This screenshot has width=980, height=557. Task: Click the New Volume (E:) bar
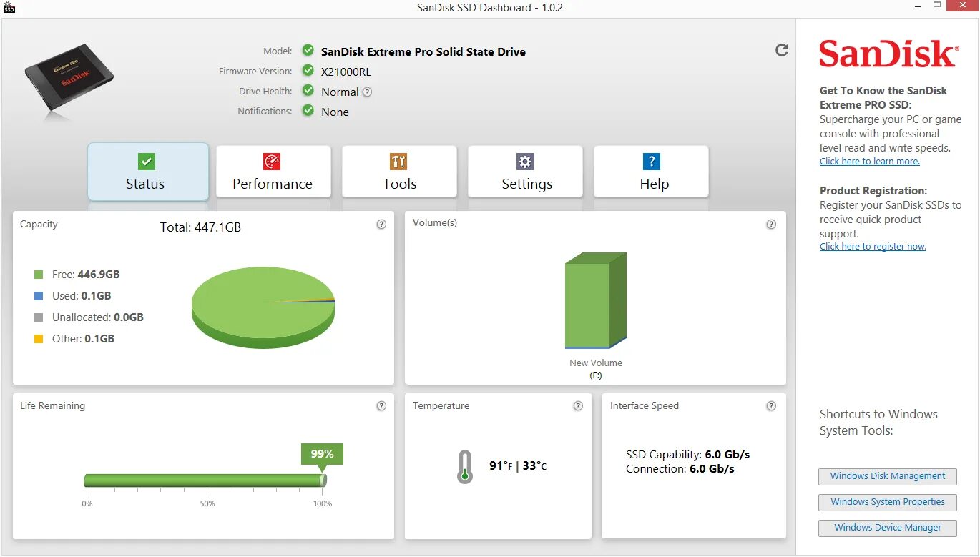point(596,300)
